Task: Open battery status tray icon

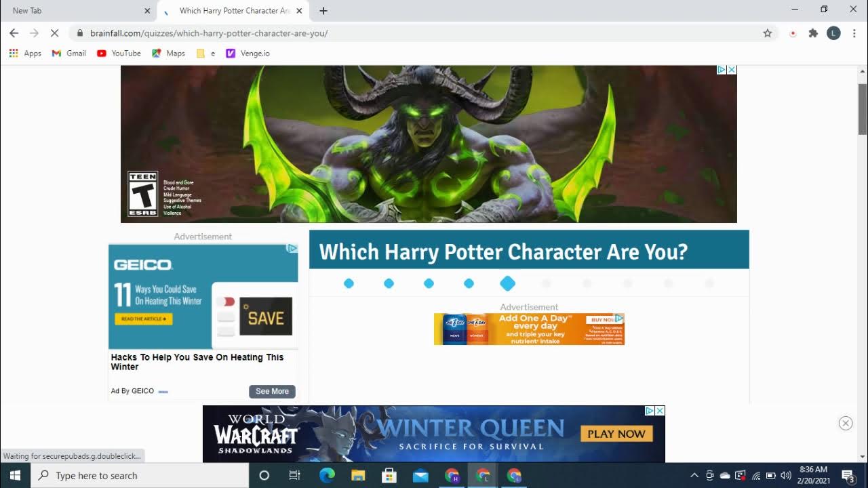Action: (x=770, y=476)
